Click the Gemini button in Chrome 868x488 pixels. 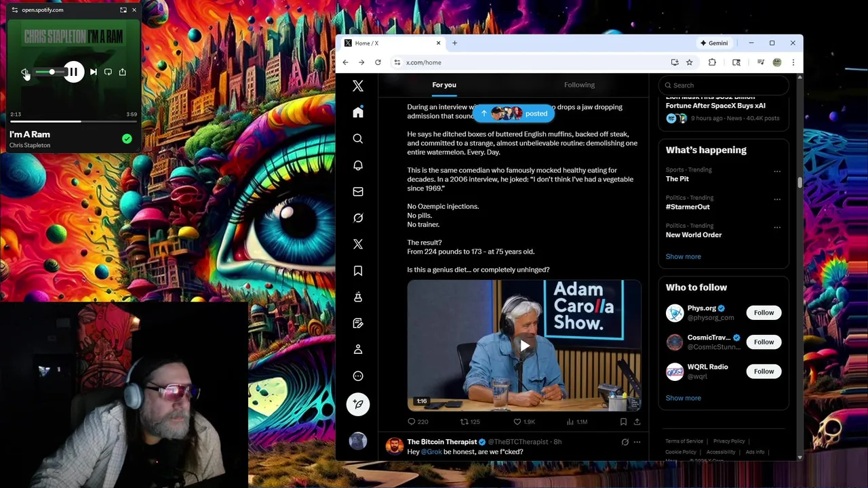715,43
